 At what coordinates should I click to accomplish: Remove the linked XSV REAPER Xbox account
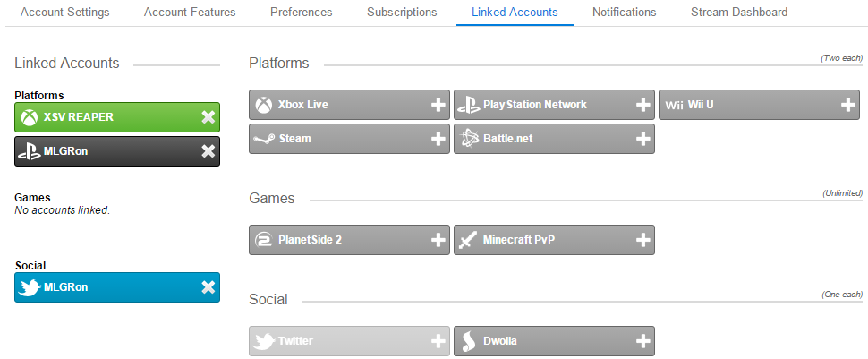(208, 117)
